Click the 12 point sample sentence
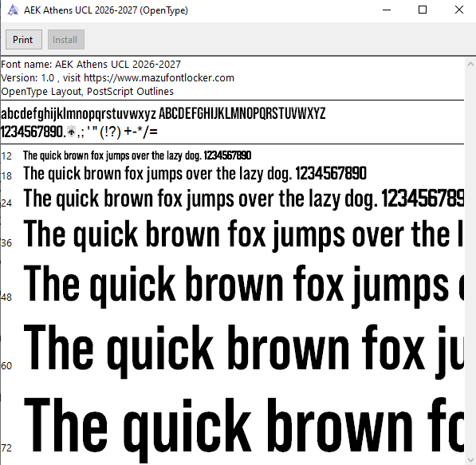Image resolution: width=476 pixels, height=465 pixels. (x=137, y=156)
